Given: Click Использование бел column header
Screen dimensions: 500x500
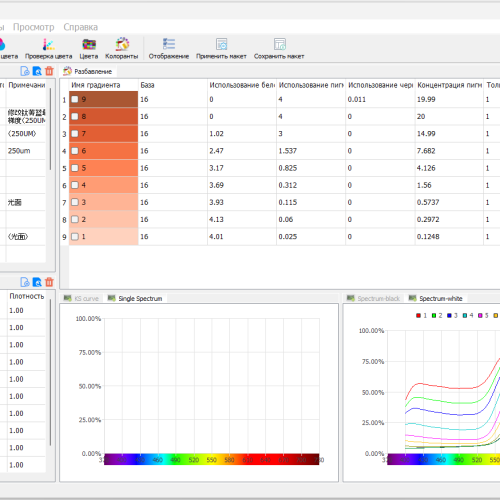Looking at the screenshot, I should click(242, 85).
